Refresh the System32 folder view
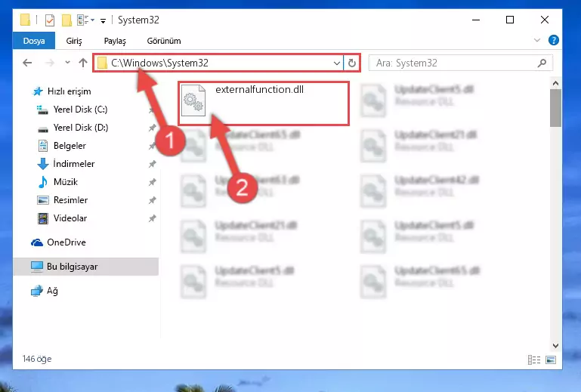 click(x=351, y=63)
